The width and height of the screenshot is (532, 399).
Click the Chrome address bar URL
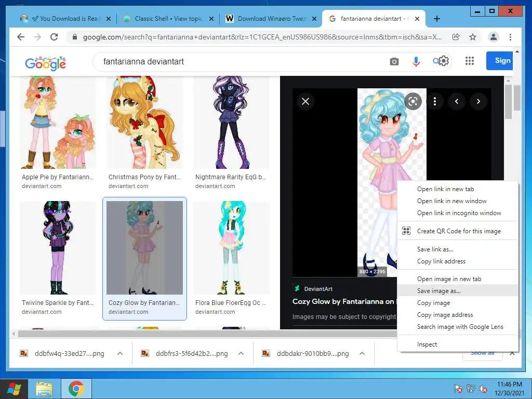click(262, 37)
